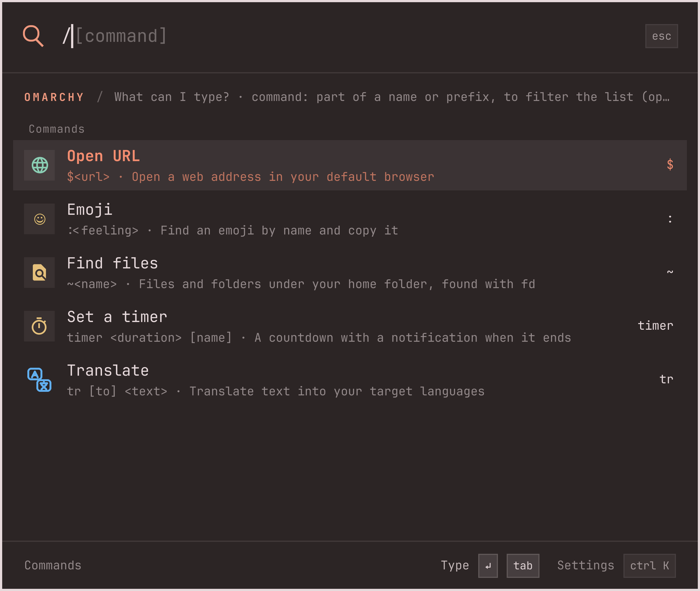Click the globe icon for Open URL
Viewport: 700px width, 591px height.
pyautogui.click(x=39, y=165)
